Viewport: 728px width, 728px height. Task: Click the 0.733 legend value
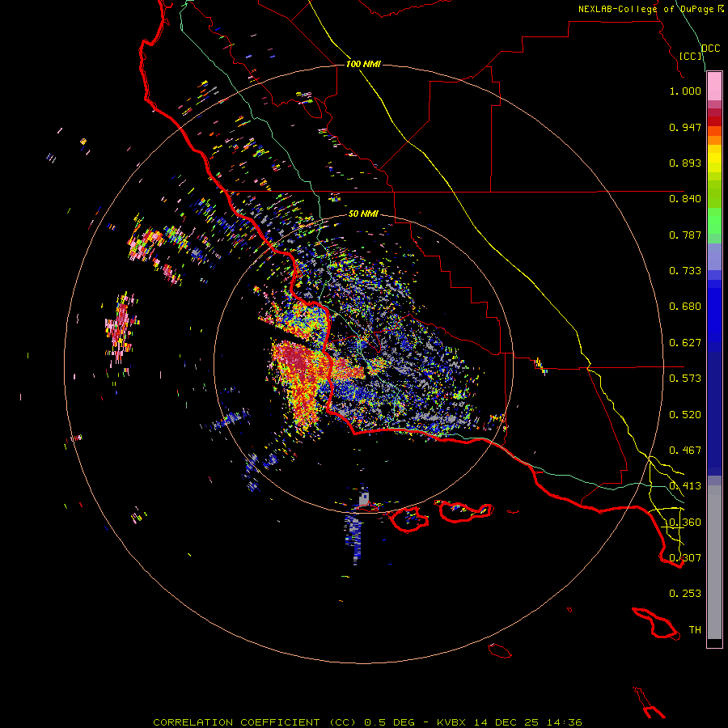685,271
